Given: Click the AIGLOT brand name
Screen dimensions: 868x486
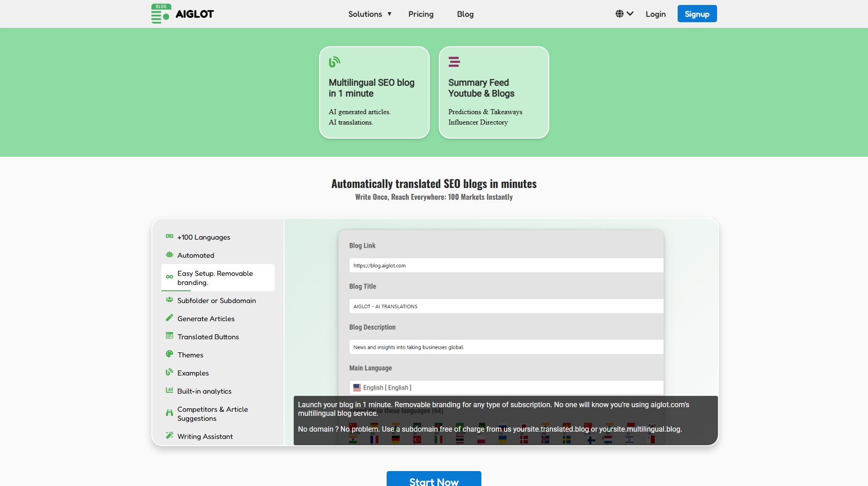Looking at the screenshot, I should (194, 14).
